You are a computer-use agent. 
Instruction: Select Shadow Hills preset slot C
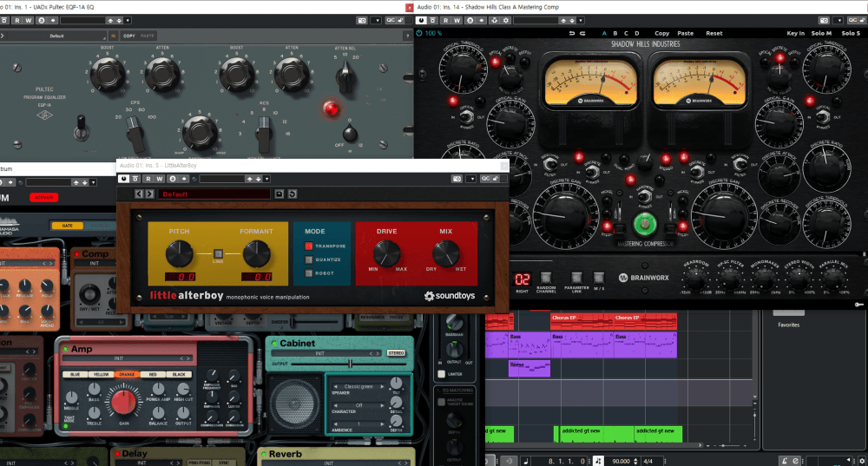coord(626,33)
